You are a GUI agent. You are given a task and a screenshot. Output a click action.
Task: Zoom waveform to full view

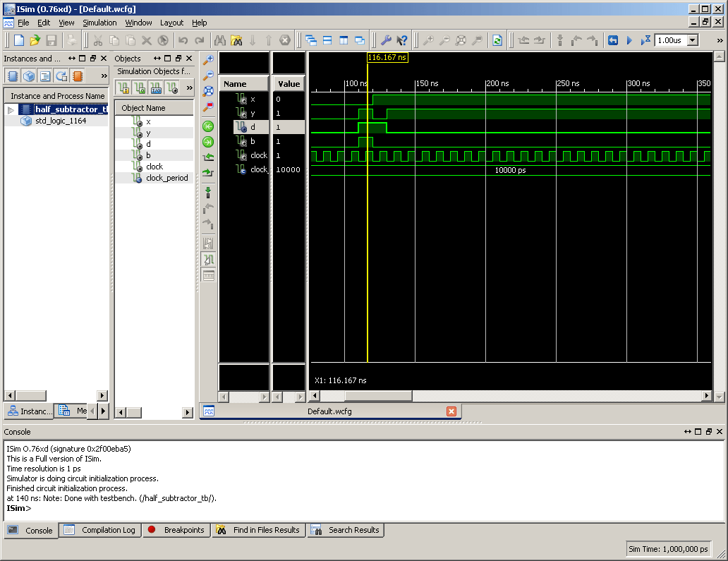208,91
